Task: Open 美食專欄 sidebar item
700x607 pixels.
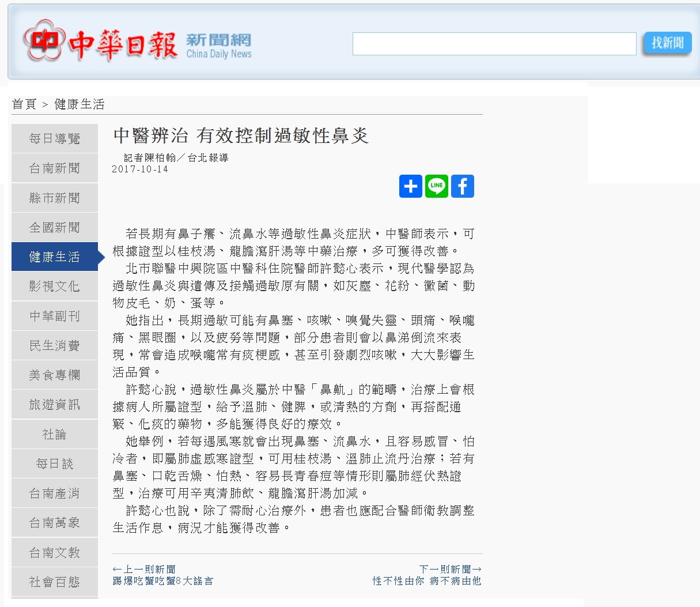Action: (x=55, y=375)
